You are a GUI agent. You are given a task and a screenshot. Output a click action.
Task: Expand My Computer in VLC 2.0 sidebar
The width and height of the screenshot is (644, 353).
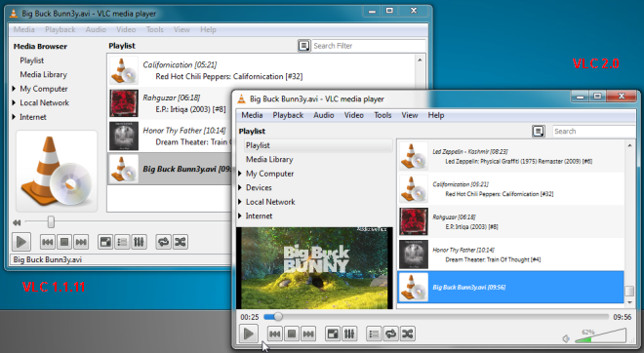tap(240, 174)
